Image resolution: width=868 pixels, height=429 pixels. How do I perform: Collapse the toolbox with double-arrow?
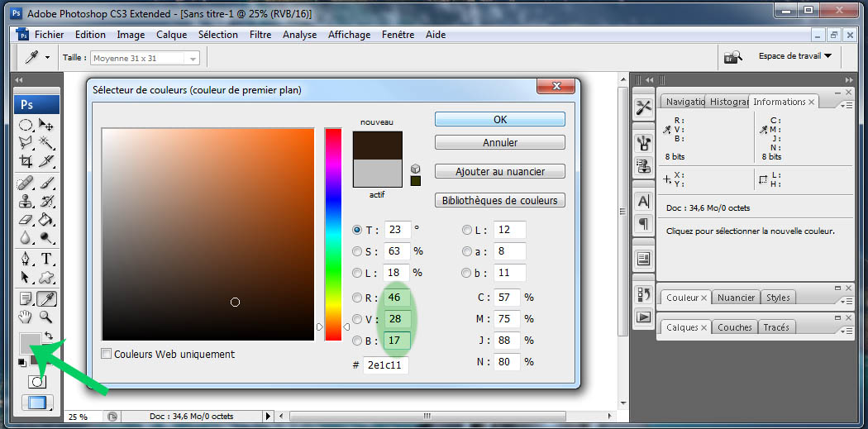pos(19,79)
